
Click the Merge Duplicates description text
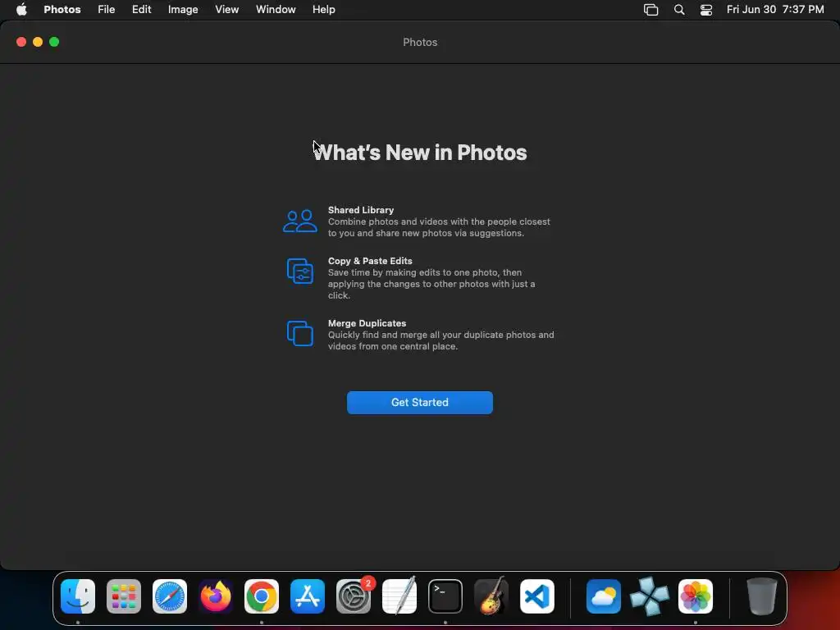click(441, 340)
